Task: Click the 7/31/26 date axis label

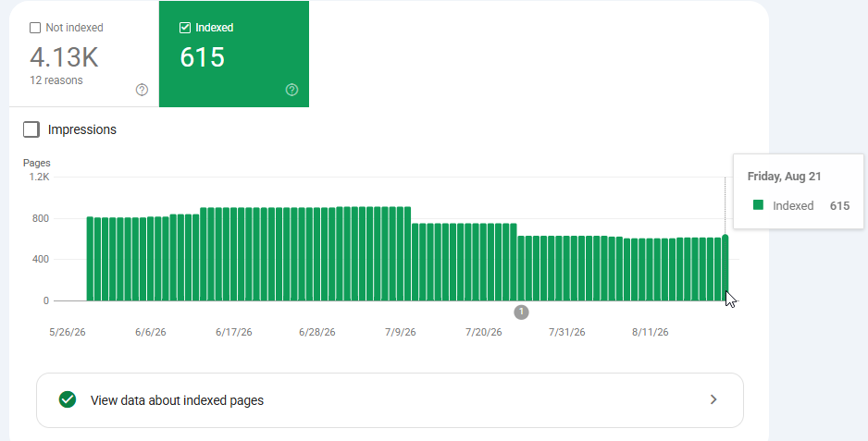Action: click(x=567, y=332)
